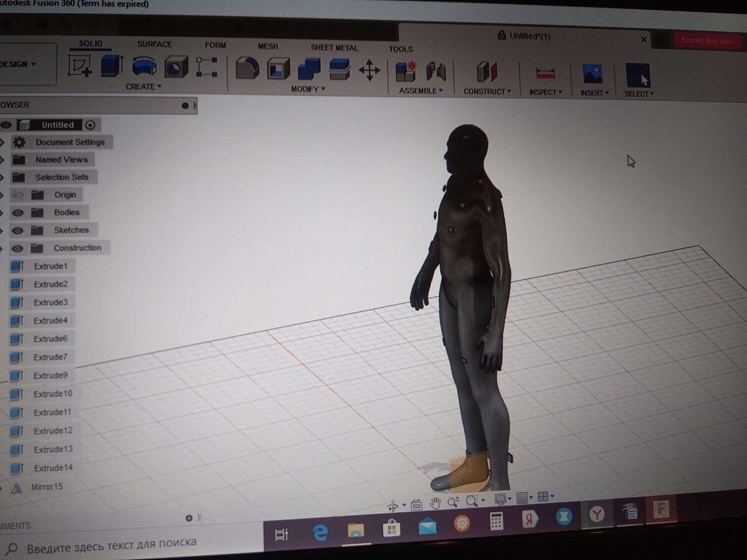Open the ASSEMBLE dropdown menu

coord(421,91)
